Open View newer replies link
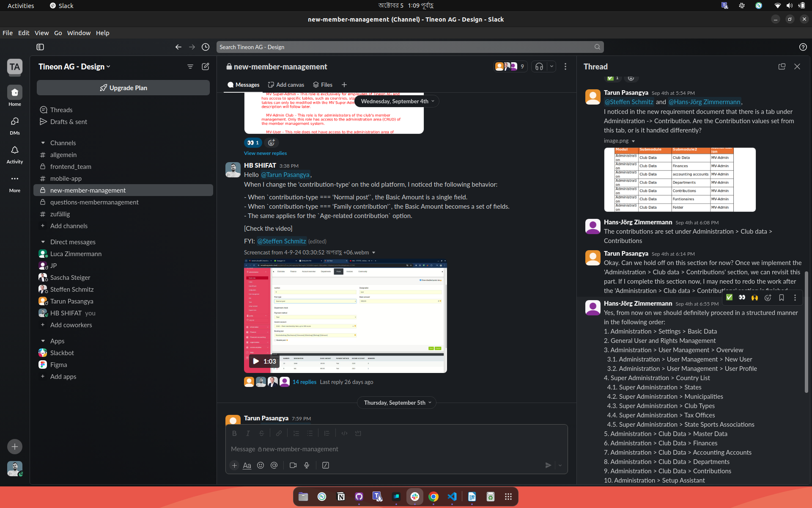 (265, 153)
